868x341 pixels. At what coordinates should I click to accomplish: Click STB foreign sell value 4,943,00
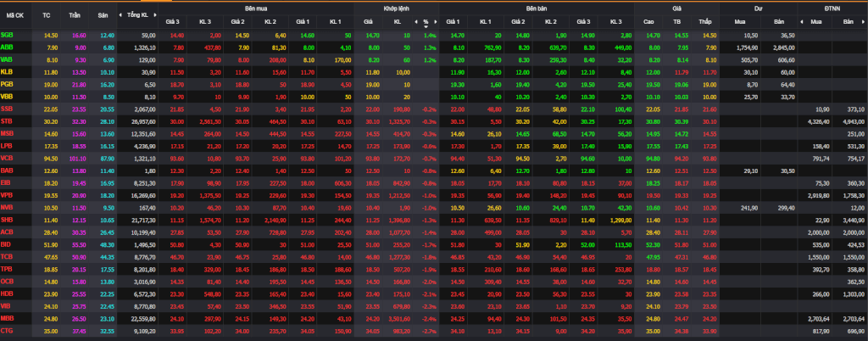click(853, 122)
